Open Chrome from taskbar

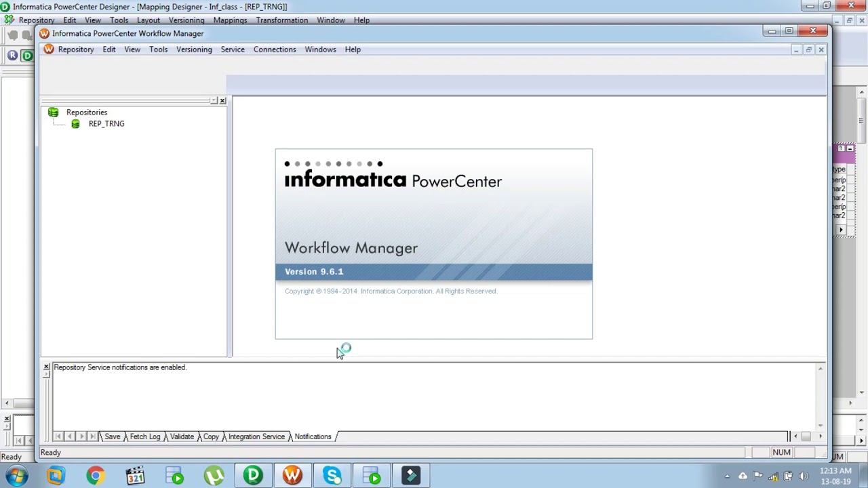point(96,476)
